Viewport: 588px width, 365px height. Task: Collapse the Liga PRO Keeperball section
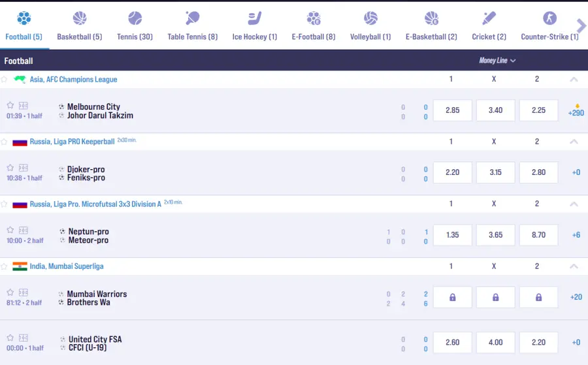574,142
